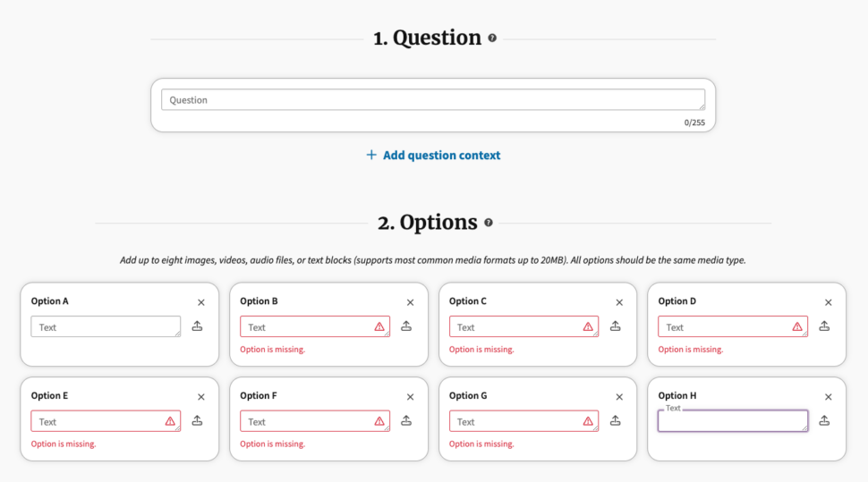Remove Option E card
The image size is (868, 482).
click(x=201, y=397)
